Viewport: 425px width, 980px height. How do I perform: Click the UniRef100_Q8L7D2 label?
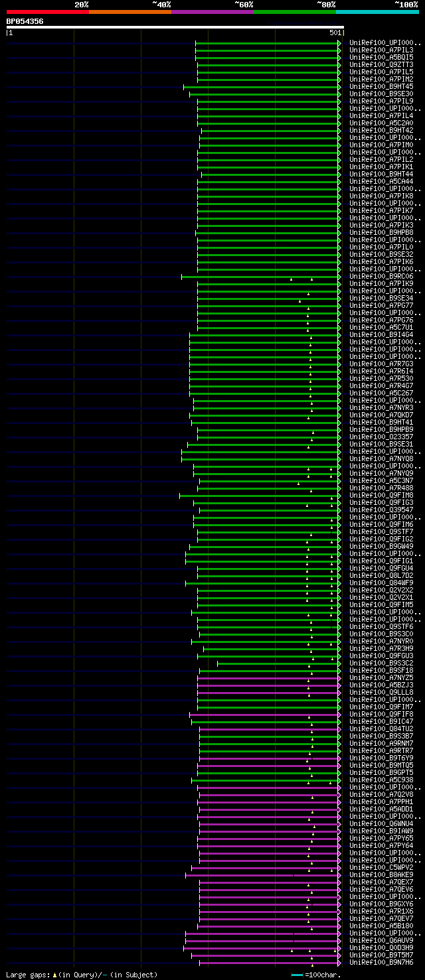point(381,575)
